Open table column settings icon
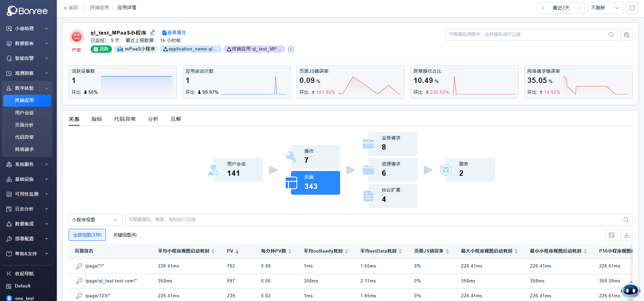This screenshot has height=301, width=644. tap(612, 235)
